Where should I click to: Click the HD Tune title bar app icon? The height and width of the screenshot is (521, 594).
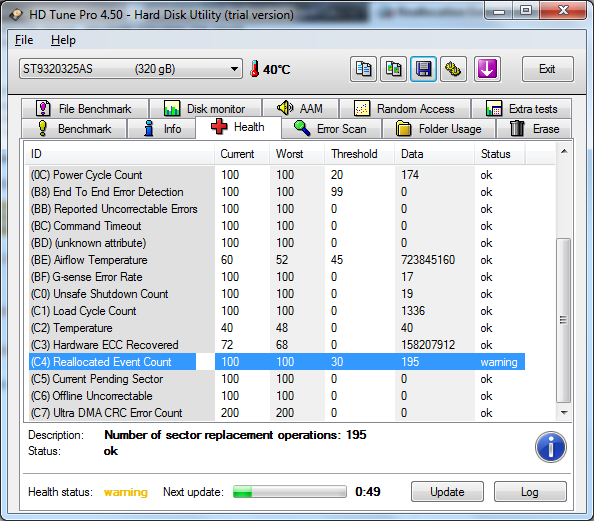click(16, 15)
